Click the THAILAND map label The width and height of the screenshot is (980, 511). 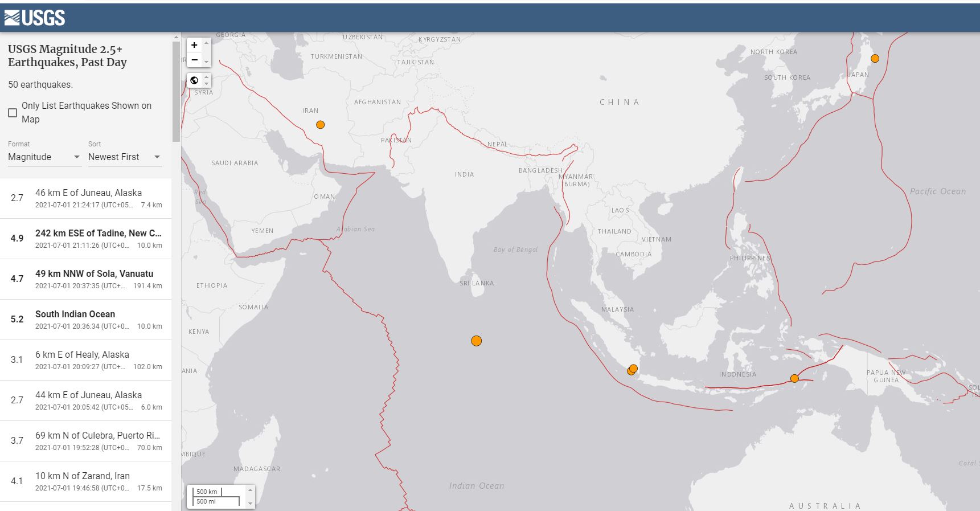coord(614,231)
